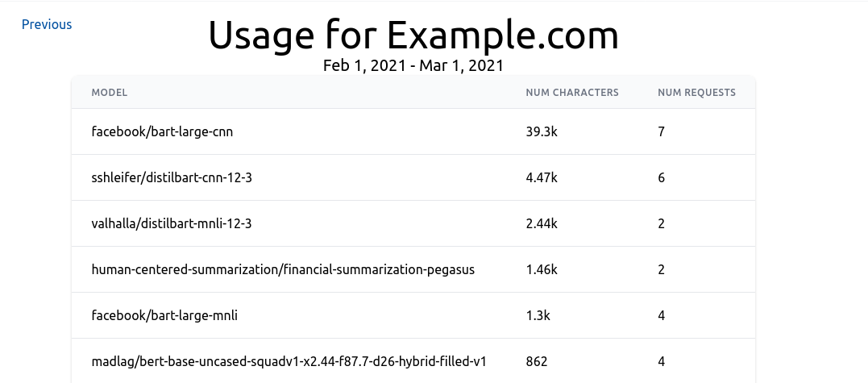The image size is (868, 383).
Task: Click the Feb 1 - Mar 1 date range
Action: [413, 65]
